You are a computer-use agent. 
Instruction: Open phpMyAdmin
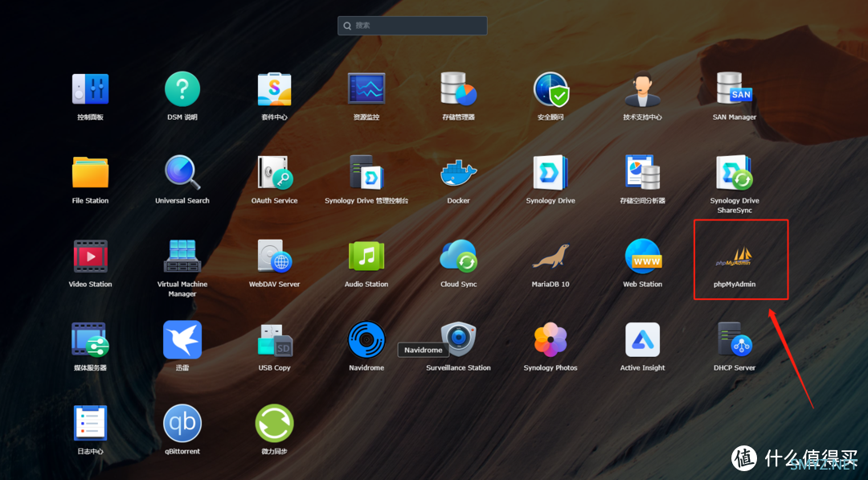734,256
